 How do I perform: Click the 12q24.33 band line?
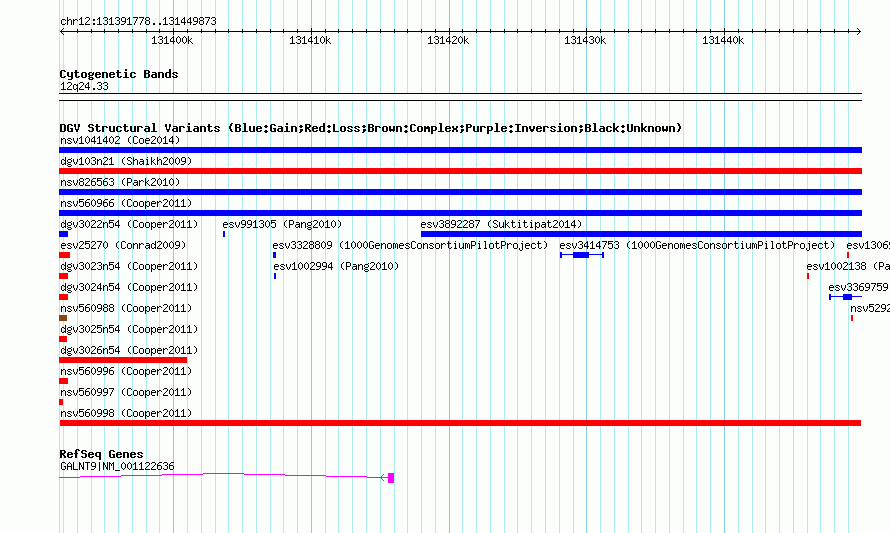(x=460, y=97)
